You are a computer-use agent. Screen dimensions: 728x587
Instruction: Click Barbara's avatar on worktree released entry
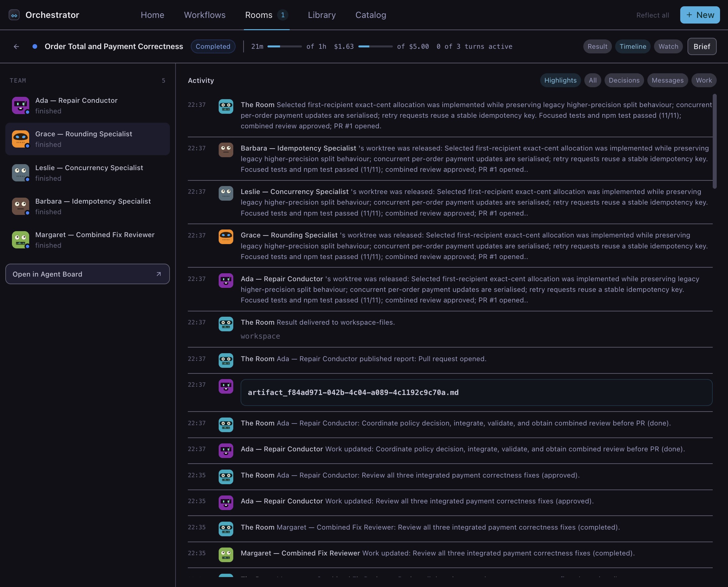tap(226, 150)
